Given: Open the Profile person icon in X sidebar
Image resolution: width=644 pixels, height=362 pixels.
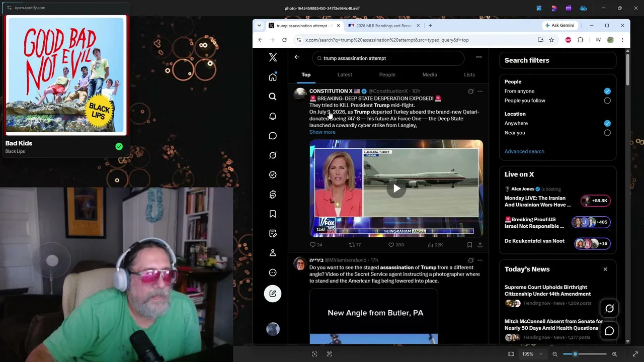Looking at the screenshot, I should pos(273,253).
